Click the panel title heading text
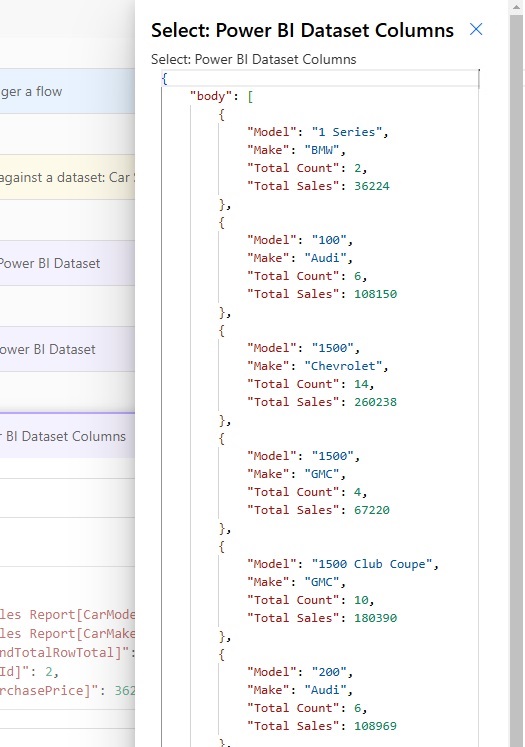Screen dimensions: 525x747 point(302,30)
